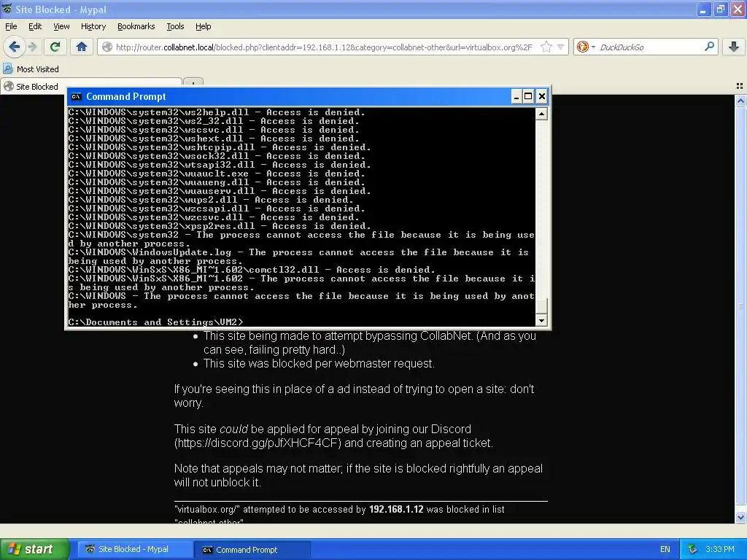
Task: Open the Windows Start button
Action: tap(34, 549)
